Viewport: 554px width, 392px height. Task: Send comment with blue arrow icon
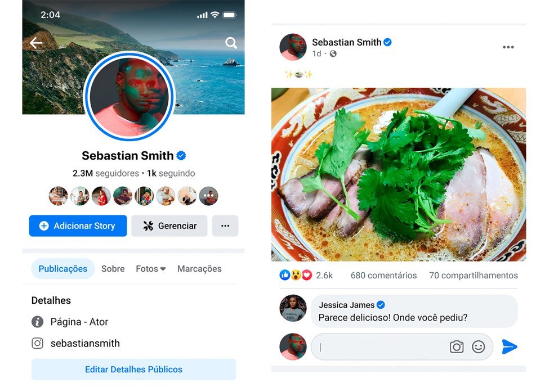coord(509,346)
